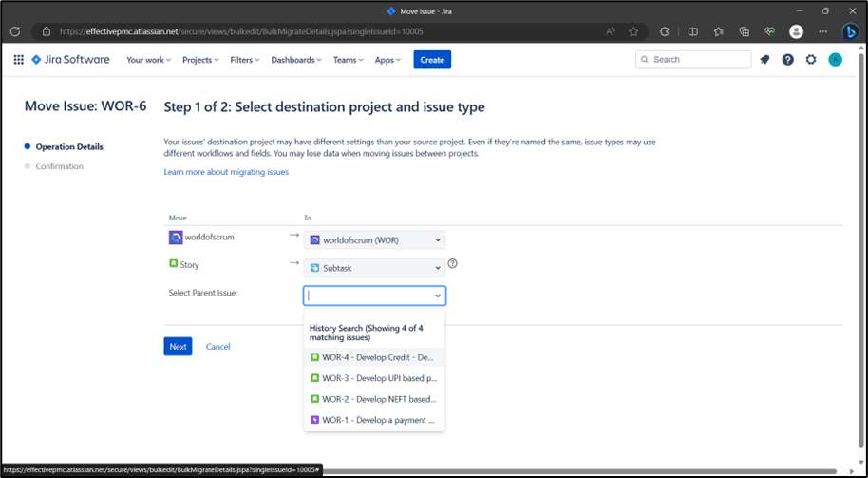Screen dimensions: 868x478
Task: Open split screen view icon
Action: 692,31
